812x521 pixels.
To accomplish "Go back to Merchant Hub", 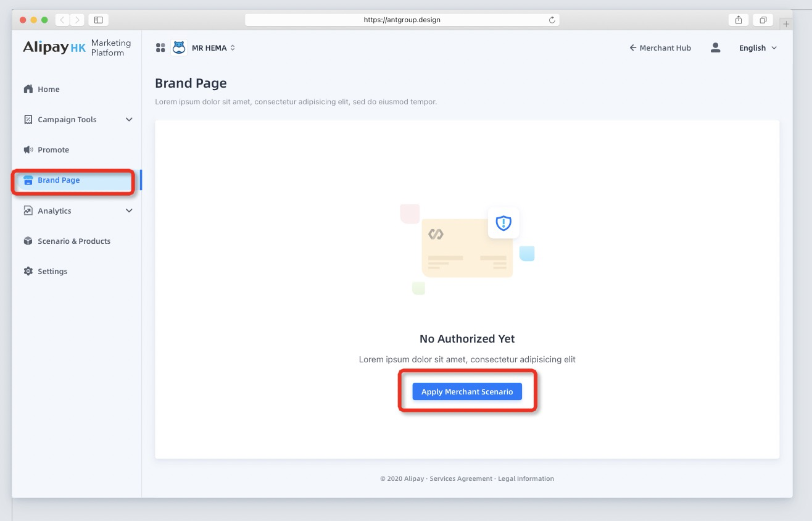I will (x=660, y=48).
